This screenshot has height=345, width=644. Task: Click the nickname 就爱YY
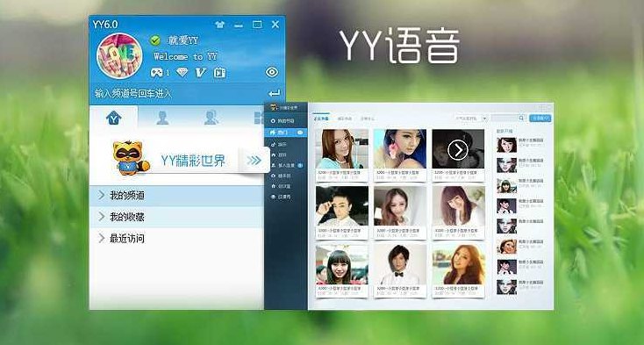tap(182, 40)
